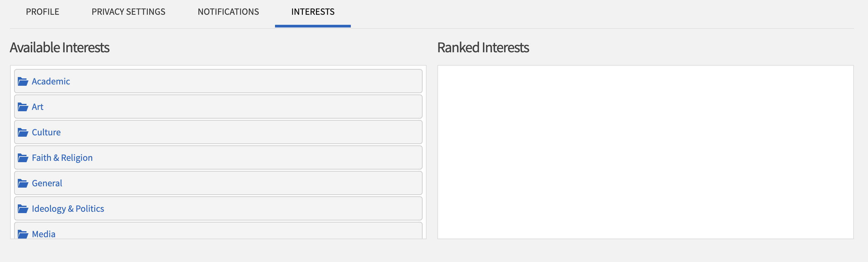Click the folder icon next to Ideology & Politics
Screen dimensions: 868x262
(22, 208)
